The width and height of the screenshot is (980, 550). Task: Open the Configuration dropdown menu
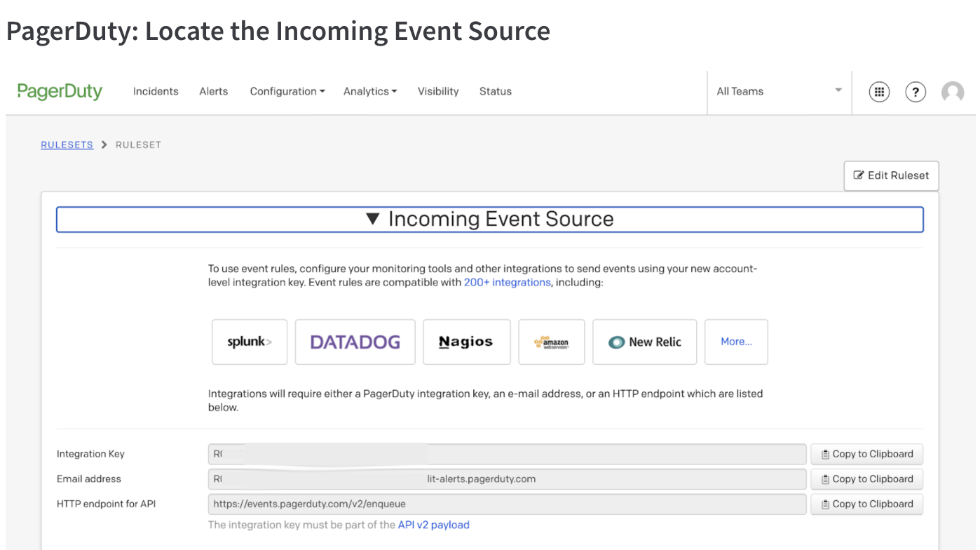coord(287,91)
